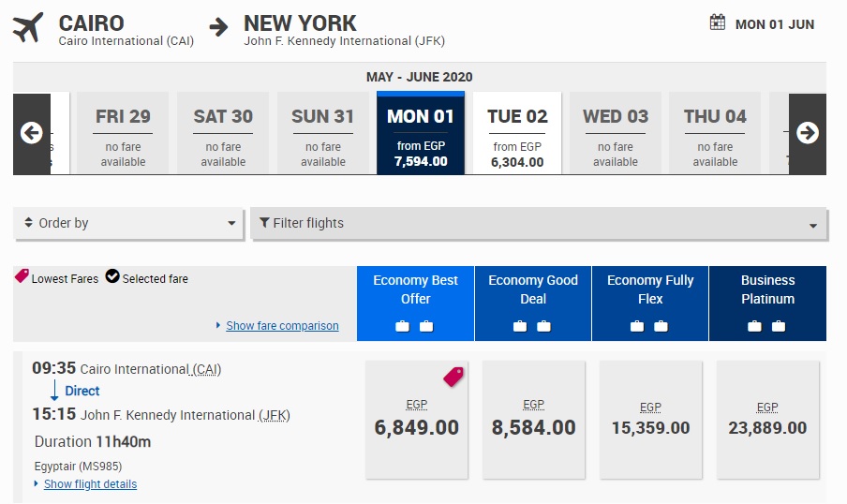Viewport: 847px width, 504px height.
Task: Click the Economy Good Deal column header
Action: [533, 289]
